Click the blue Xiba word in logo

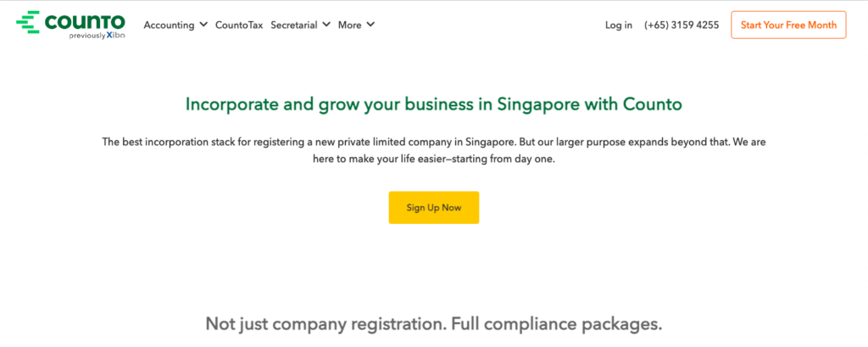pyautogui.click(x=115, y=36)
